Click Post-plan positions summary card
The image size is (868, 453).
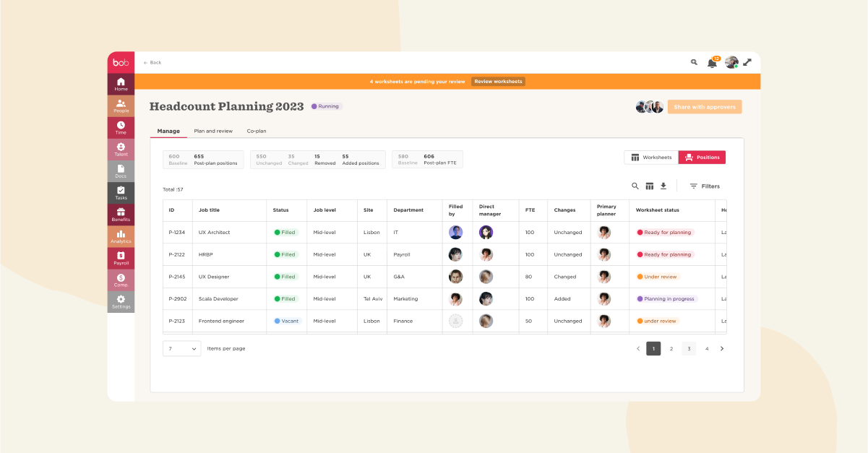[x=205, y=160]
